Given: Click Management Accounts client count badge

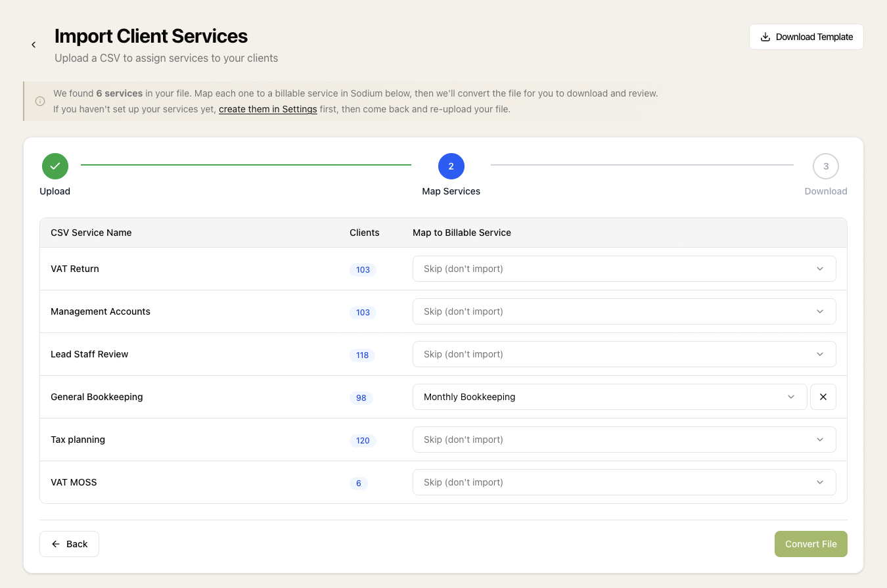Looking at the screenshot, I should click(363, 312).
